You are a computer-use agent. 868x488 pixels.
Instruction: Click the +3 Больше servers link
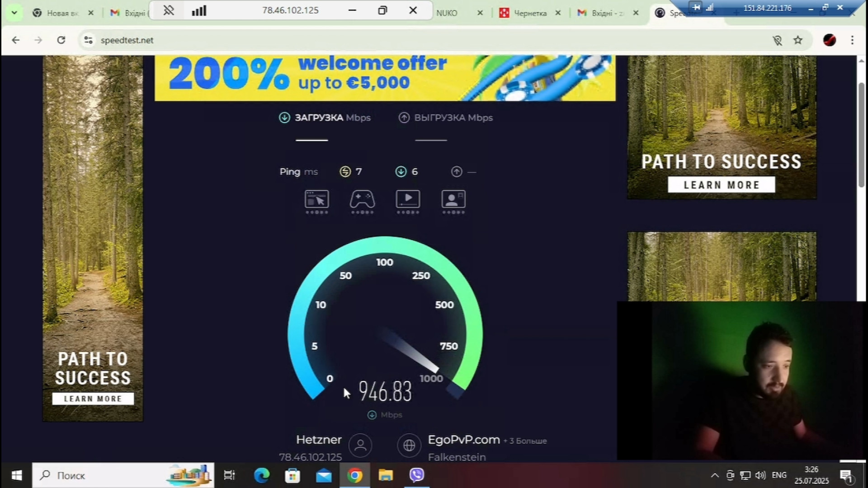click(525, 441)
